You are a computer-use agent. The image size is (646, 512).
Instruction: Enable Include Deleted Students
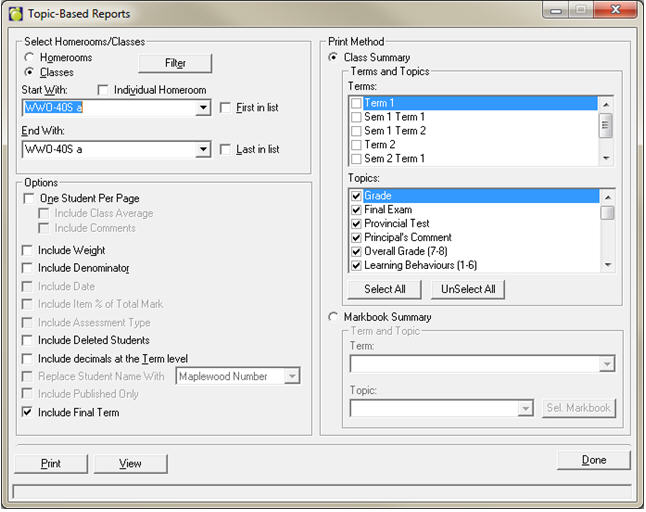click(x=29, y=341)
